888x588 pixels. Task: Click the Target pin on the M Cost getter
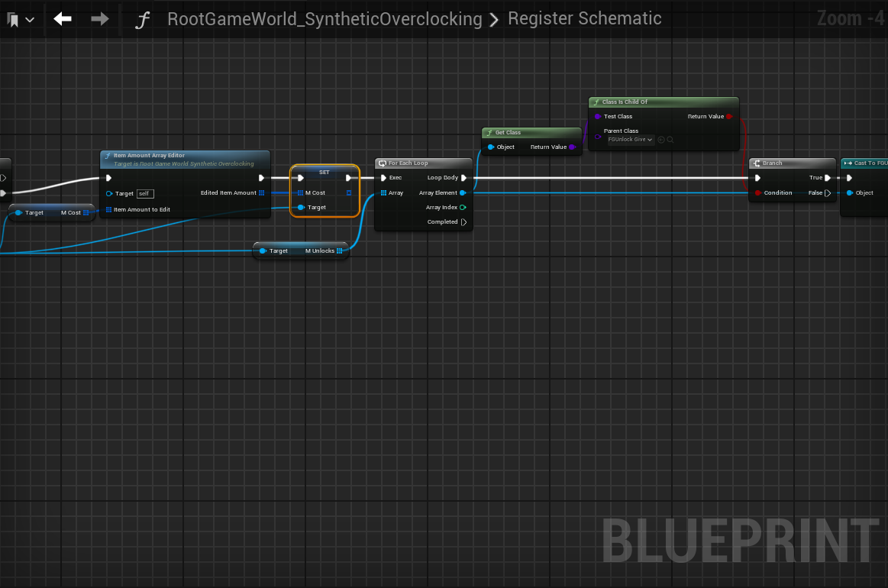click(18, 213)
